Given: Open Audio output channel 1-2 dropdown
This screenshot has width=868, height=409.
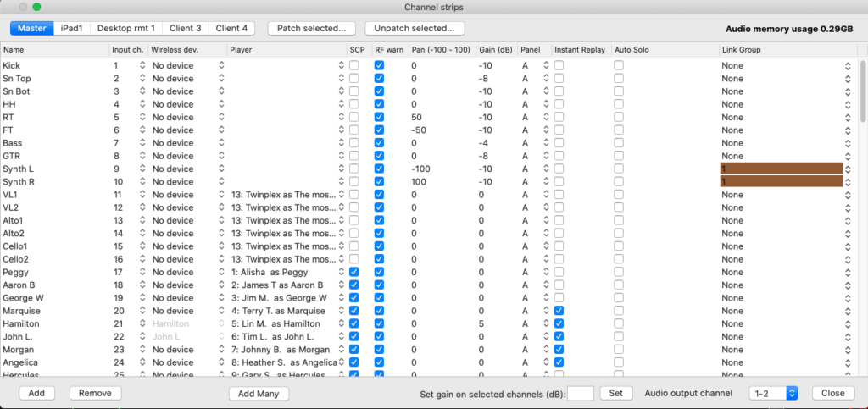Looking at the screenshot, I should tap(773, 393).
